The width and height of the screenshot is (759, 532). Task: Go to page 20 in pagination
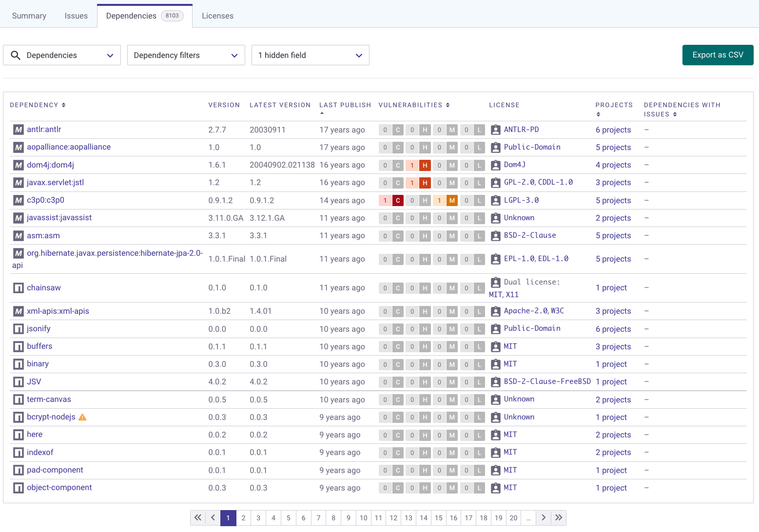pos(513,517)
